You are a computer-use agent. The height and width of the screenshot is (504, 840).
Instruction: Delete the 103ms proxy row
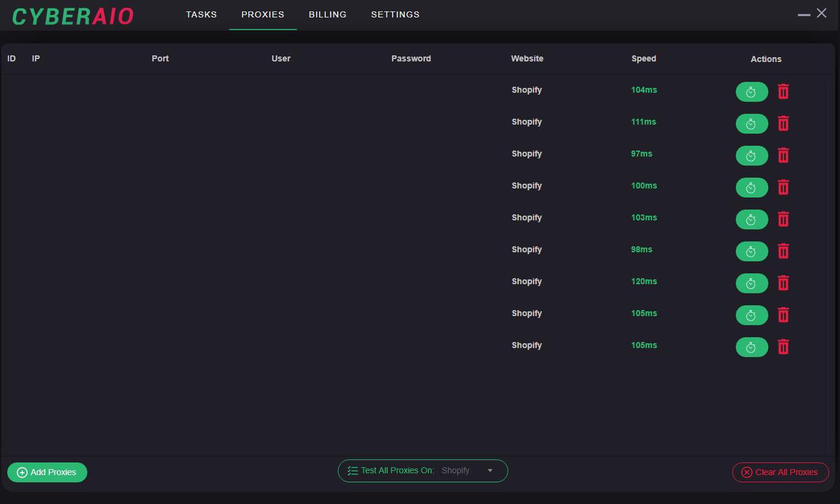pos(783,219)
